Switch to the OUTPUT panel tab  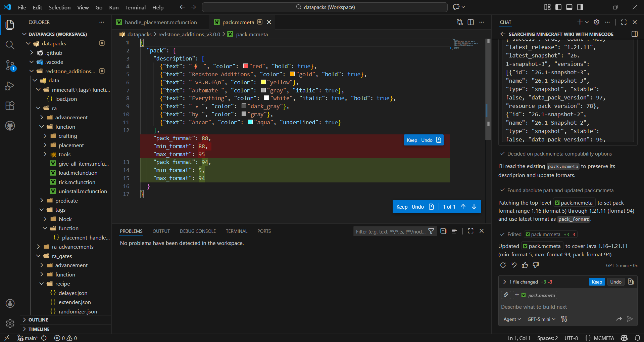(161, 231)
